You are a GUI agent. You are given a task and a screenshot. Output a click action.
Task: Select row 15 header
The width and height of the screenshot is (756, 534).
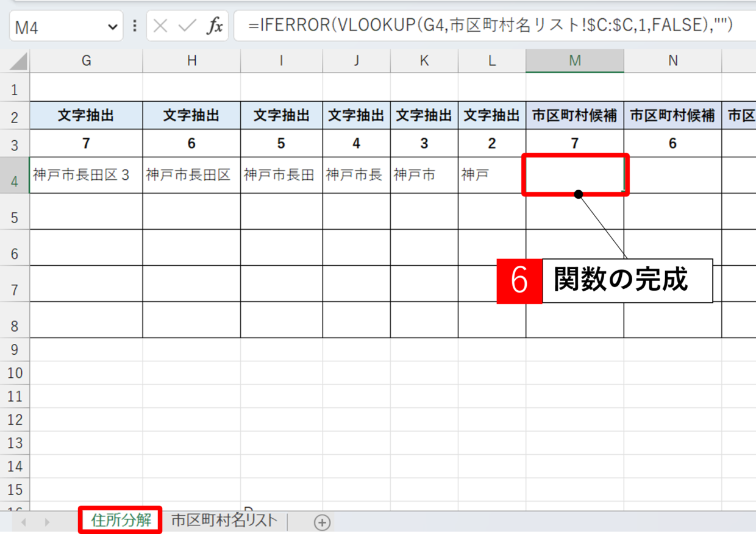tap(15, 489)
